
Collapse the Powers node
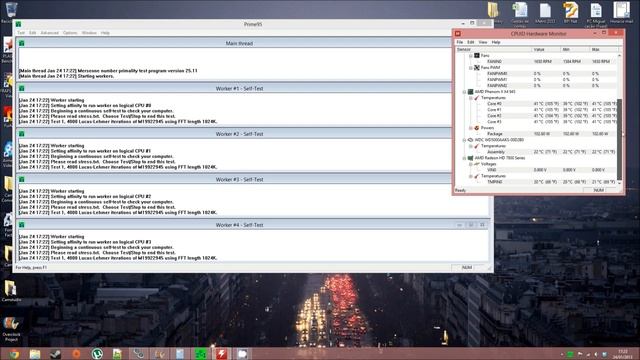tap(471, 128)
